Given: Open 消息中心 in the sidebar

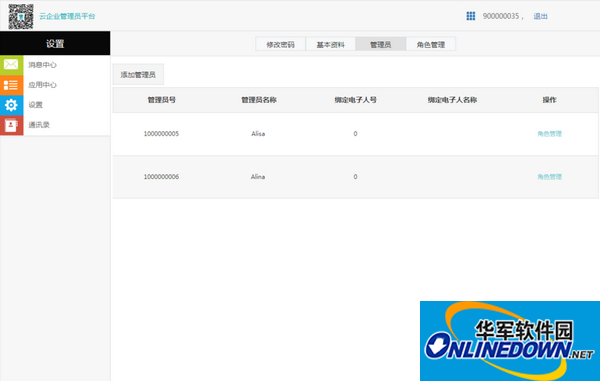Looking at the screenshot, I should point(42,65).
